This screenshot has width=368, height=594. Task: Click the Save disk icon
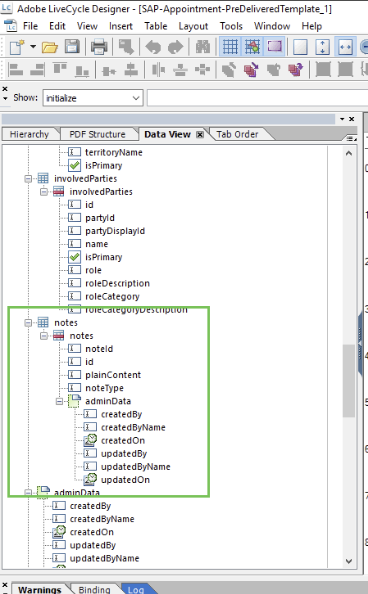click(x=72, y=47)
